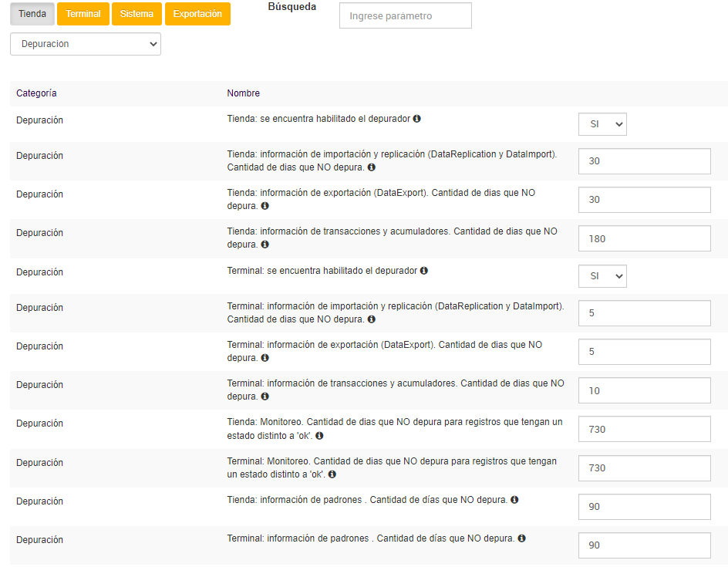Switch to the Terminal tab
Image resolution: width=728 pixels, height=567 pixels.
83,14
